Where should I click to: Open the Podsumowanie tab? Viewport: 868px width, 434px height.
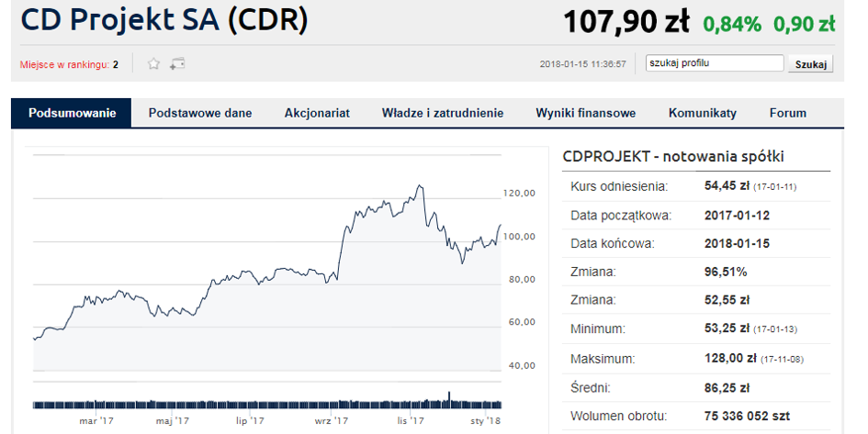coord(73,114)
